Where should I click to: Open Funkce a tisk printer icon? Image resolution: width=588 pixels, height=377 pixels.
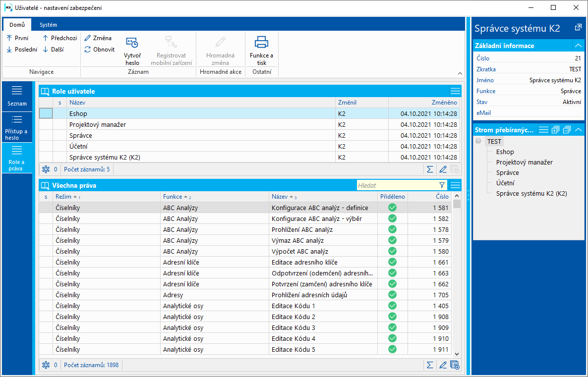coord(261,43)
